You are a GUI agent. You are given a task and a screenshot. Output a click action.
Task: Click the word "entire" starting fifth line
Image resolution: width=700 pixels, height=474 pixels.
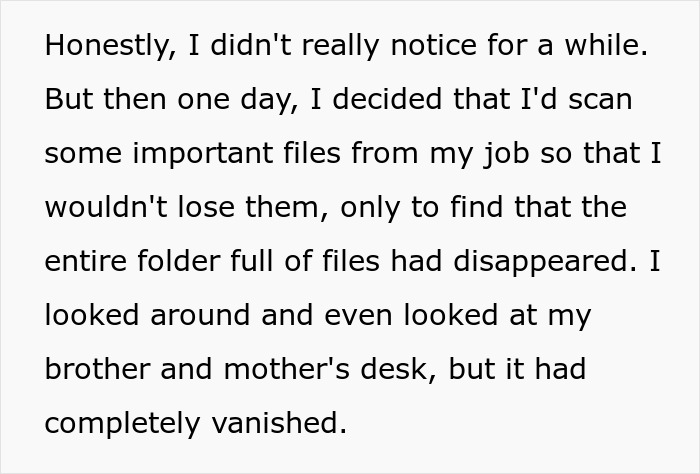86,261
